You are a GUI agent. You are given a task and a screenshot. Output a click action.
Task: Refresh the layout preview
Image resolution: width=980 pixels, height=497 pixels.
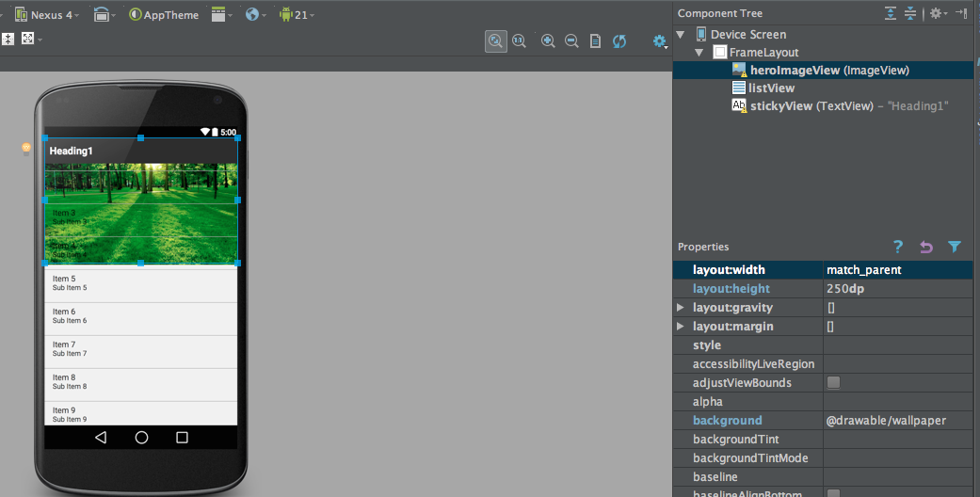click(x=619, y=41)
